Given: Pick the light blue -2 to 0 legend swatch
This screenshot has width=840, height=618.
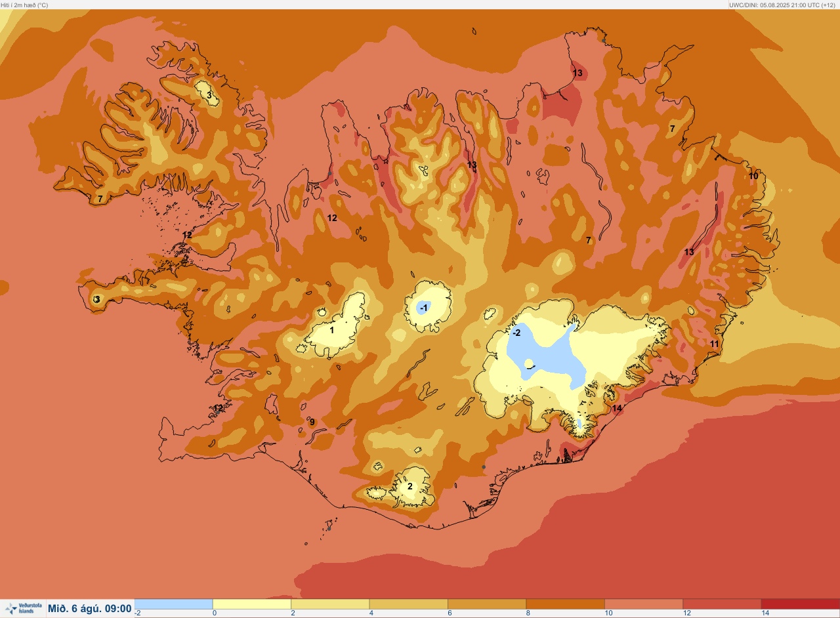Looking at the screenshot, I should [x=174, y=604].
